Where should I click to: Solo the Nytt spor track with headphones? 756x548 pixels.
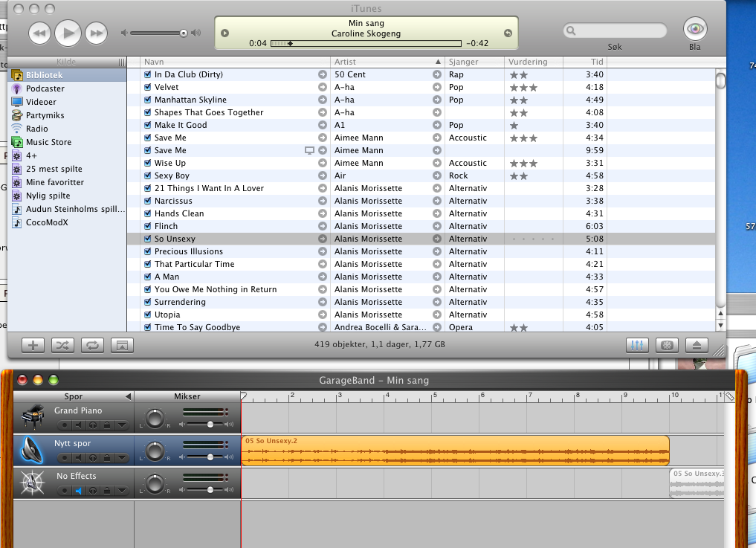point(93,458)
